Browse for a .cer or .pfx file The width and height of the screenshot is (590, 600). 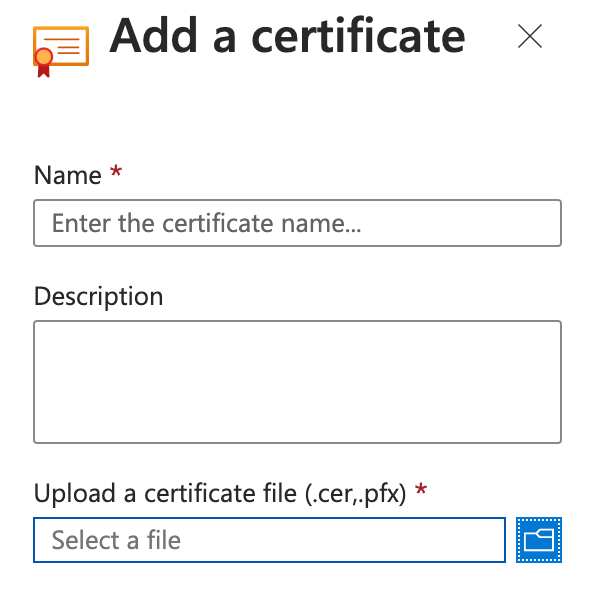[x=539, y=540]
